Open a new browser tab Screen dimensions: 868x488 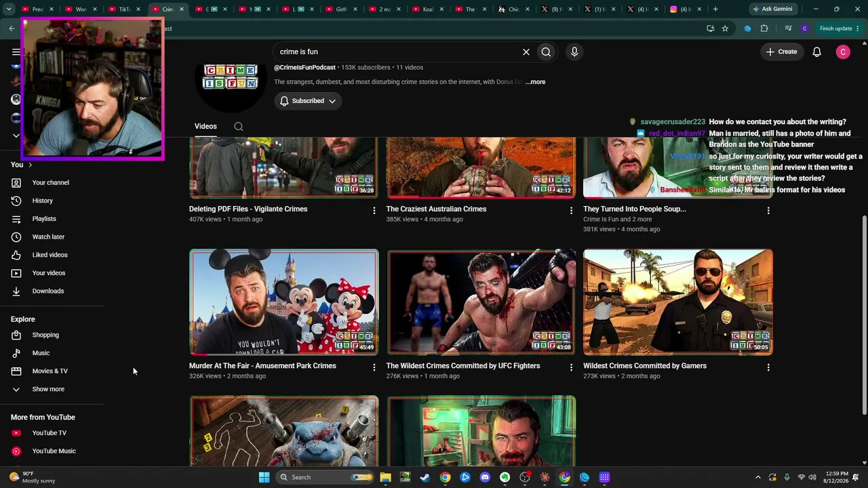pyautogui.click(x=715, y=9)
